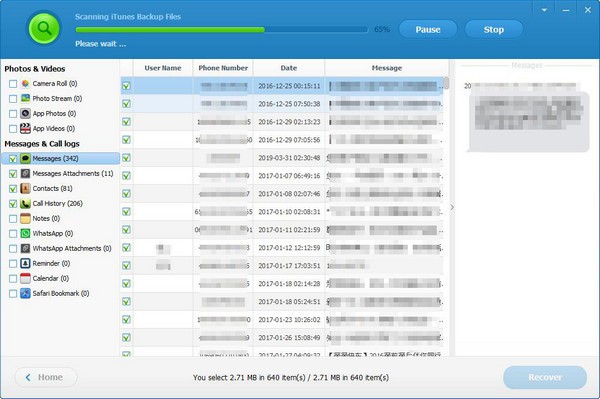
Task: Go back to Home
Action: (46, 377)
